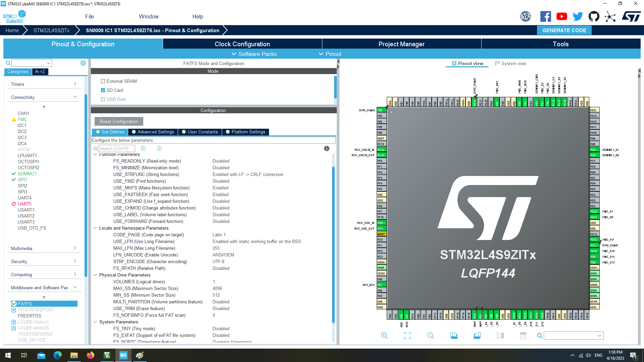
Task: Type in the parameter Search field
Action: click(116, 148)
